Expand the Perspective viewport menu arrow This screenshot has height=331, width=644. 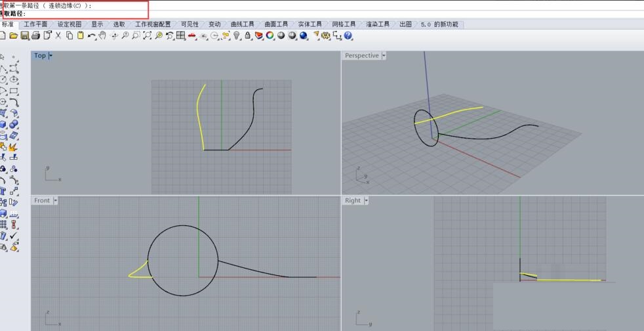384,56
